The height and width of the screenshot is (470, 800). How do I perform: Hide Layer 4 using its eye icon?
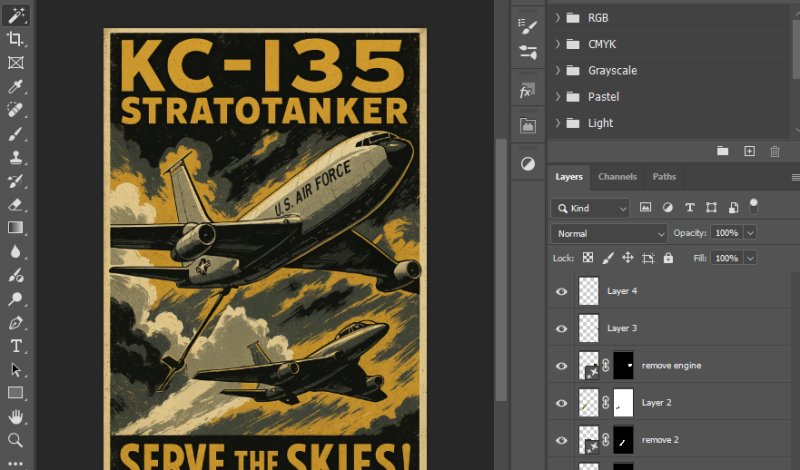point(561,291)
